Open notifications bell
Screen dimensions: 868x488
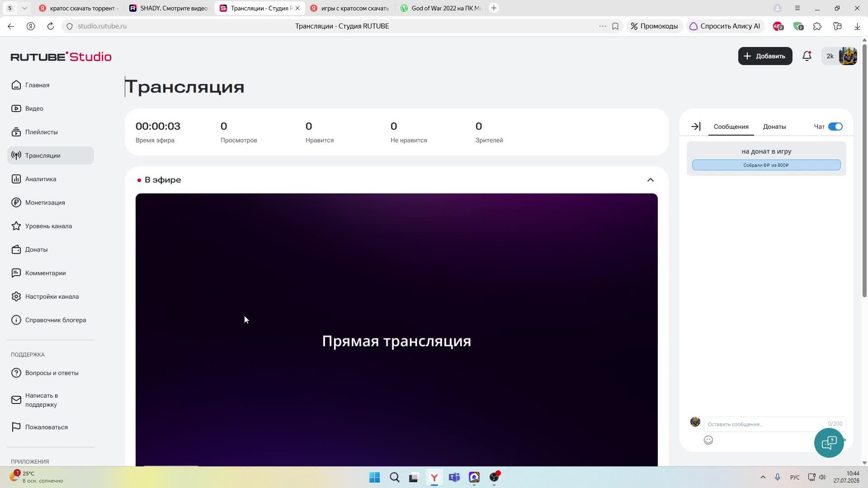tap(807, 56)
